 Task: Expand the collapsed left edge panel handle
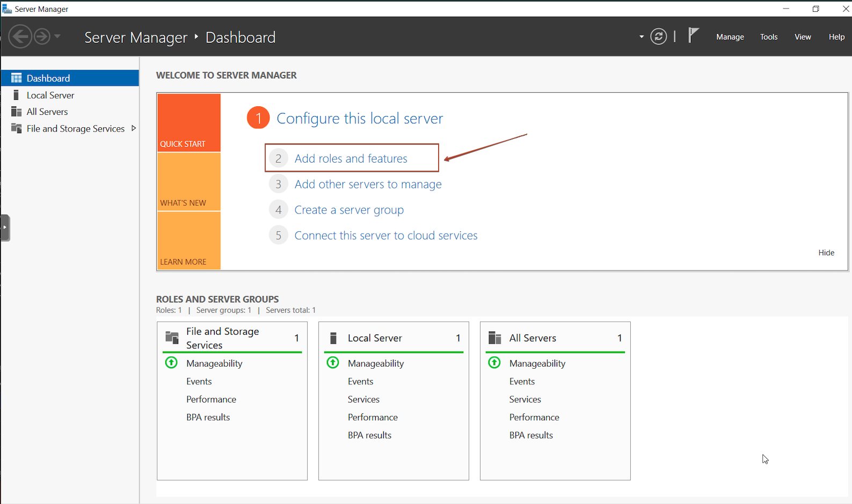[x=5, y=228]
